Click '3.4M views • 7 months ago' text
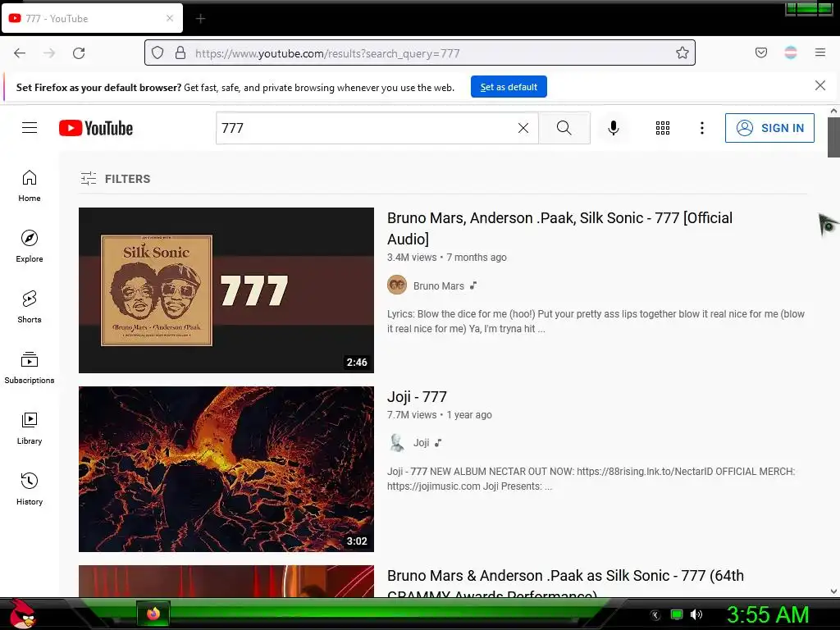This screenshot has width=840, height=630. (447, 258)
